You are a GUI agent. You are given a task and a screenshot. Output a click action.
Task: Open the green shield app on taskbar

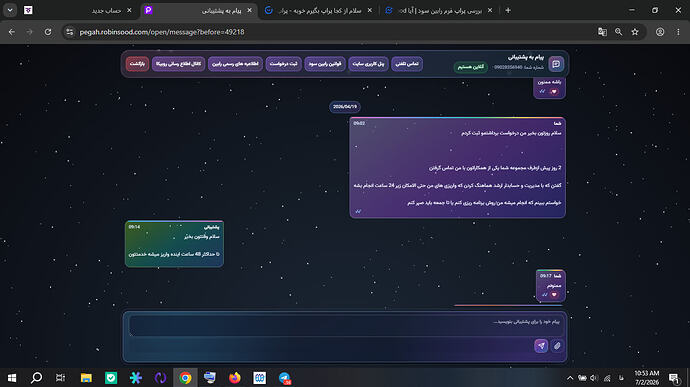(x=111, y=378)
